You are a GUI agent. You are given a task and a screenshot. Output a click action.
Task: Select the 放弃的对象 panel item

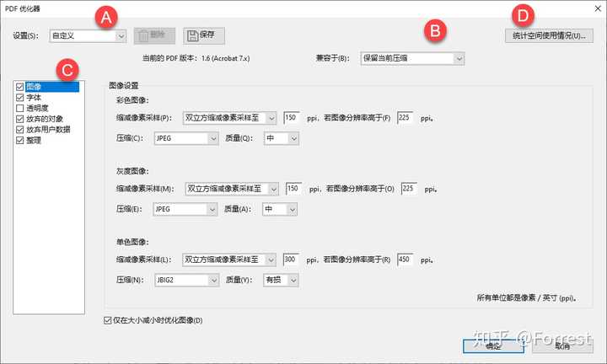[x=45, y=119]
